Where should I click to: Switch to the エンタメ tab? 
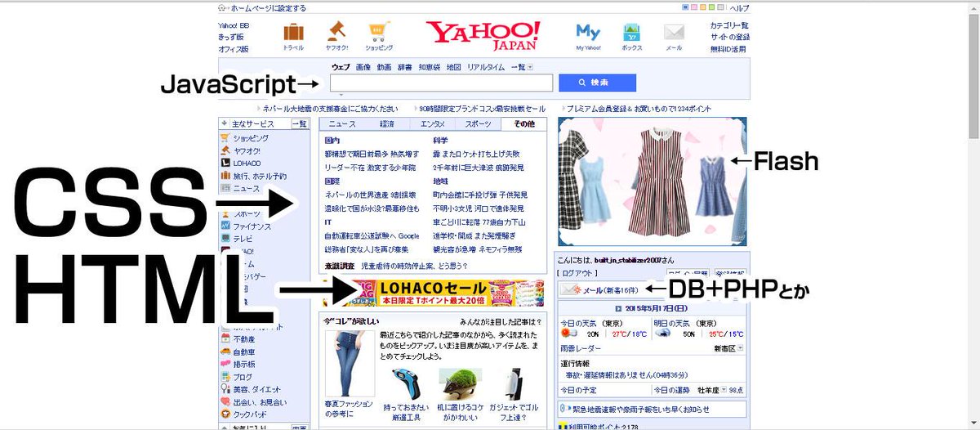click(433, 124)
